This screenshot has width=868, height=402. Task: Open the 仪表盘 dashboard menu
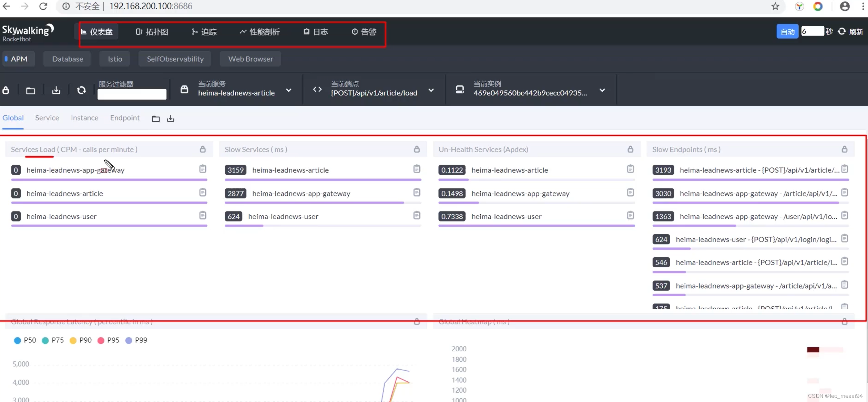(97, 32)
